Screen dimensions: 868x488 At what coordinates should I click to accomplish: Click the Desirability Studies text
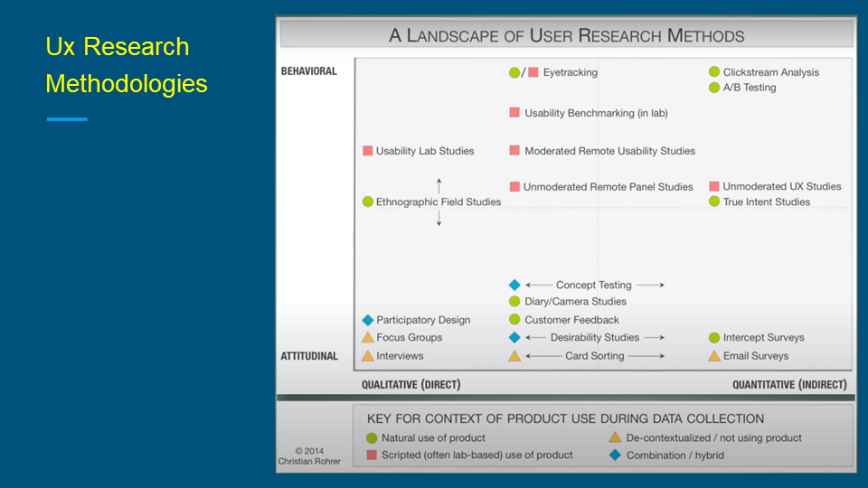coord(595,337)
